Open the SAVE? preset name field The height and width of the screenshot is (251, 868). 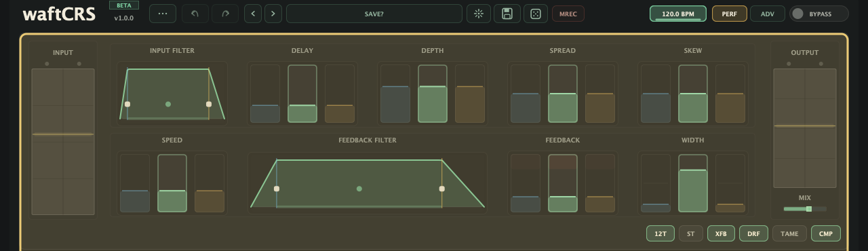pyautogui.click(x=374, y=14)
